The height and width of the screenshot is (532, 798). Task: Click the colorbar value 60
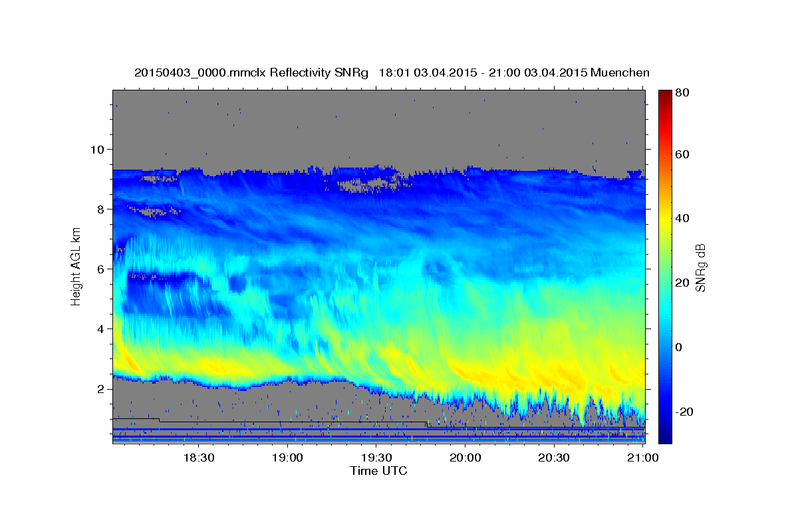(682, 154)
